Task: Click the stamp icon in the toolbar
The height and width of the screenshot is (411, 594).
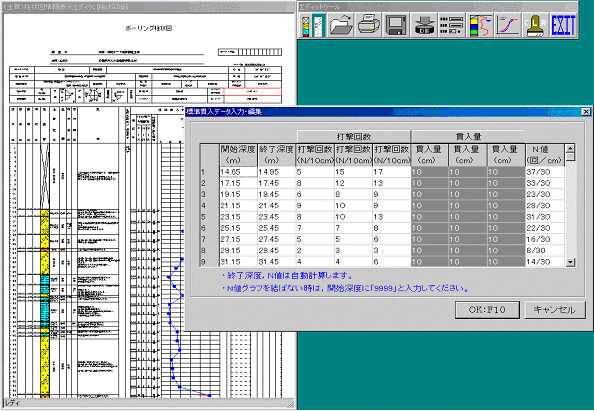Action: [535, 25]
